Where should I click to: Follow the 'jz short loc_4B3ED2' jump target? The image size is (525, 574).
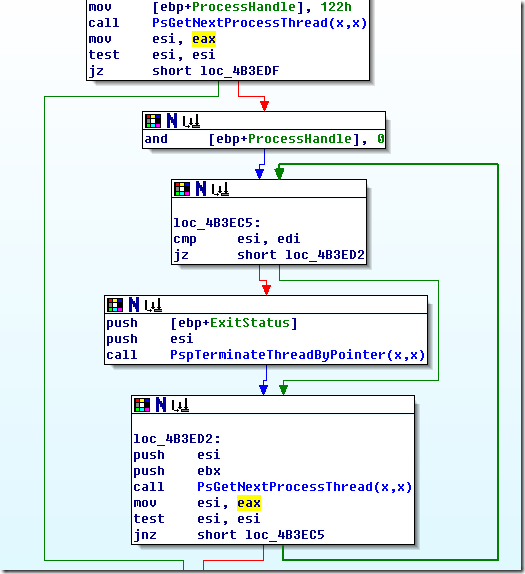click(325, 255)
